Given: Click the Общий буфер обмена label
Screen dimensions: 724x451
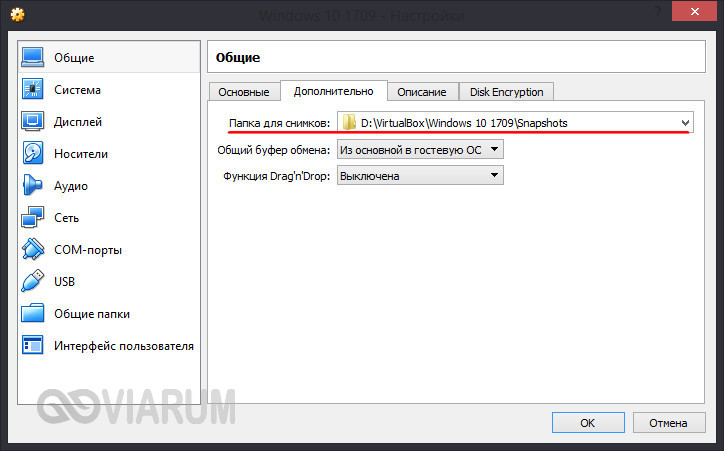Looking at the screenshot, I should 274,150.
